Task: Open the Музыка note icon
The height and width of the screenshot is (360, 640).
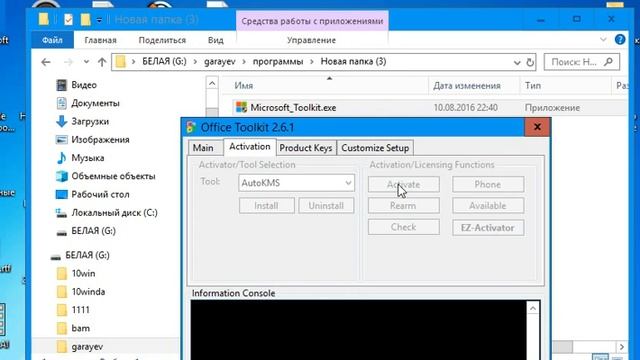Action: [62, 158]
